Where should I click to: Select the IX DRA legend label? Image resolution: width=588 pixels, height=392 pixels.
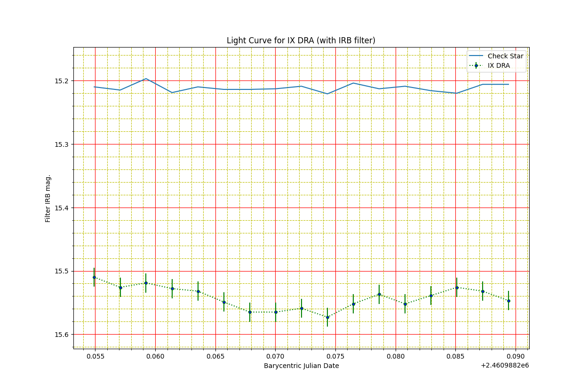(x=499, y=65)
